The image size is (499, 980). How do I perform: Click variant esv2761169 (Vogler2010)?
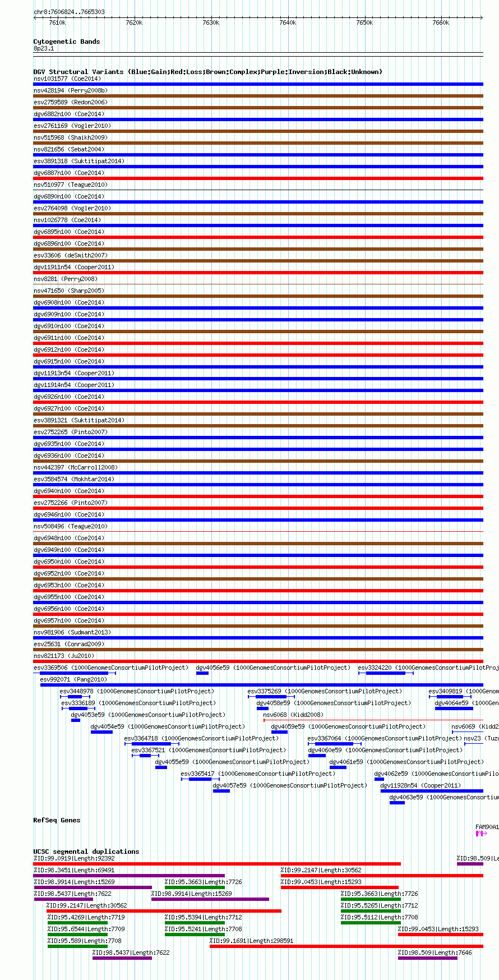(72, 126)
